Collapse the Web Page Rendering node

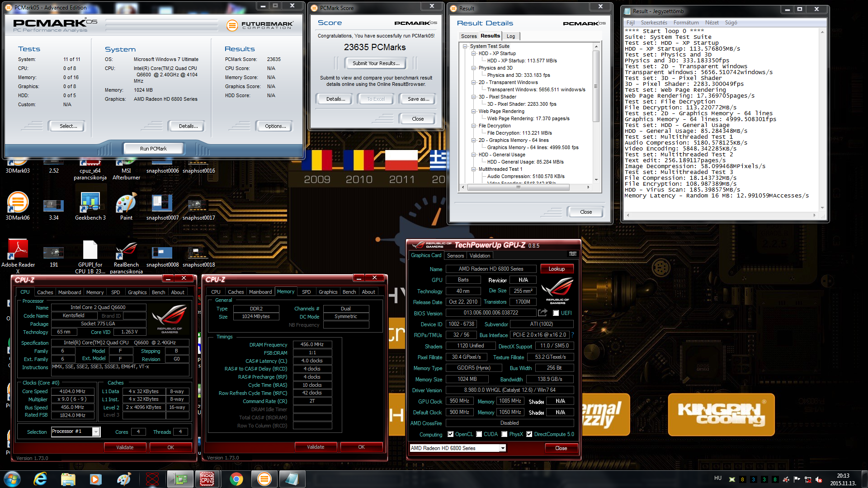point(473,111)
